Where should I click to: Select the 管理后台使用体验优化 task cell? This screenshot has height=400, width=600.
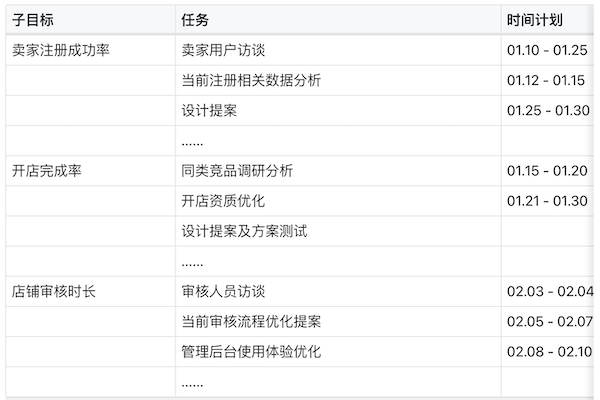tap(251, 352)
